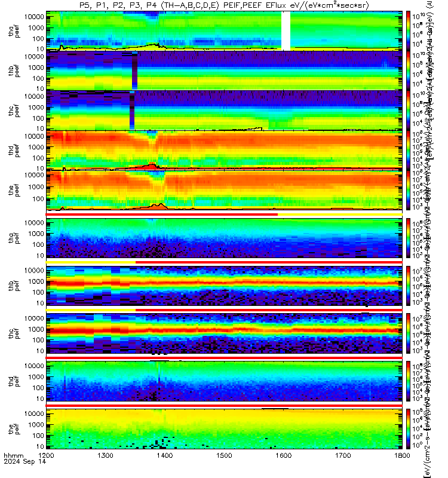Viewport: 448px width, 478px height.
Task: Click the 1200 time axis label
Action: 46,455
